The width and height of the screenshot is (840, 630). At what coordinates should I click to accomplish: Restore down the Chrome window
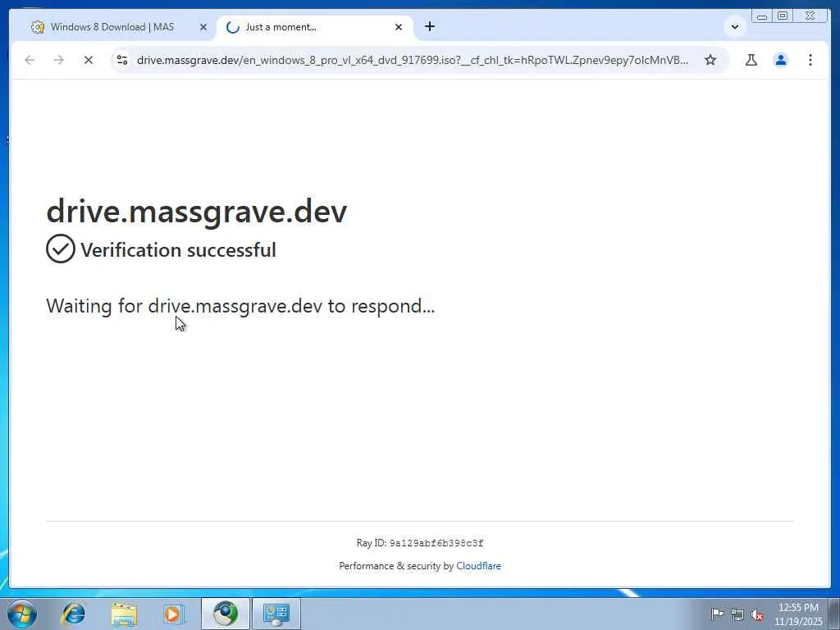[783, 16]
